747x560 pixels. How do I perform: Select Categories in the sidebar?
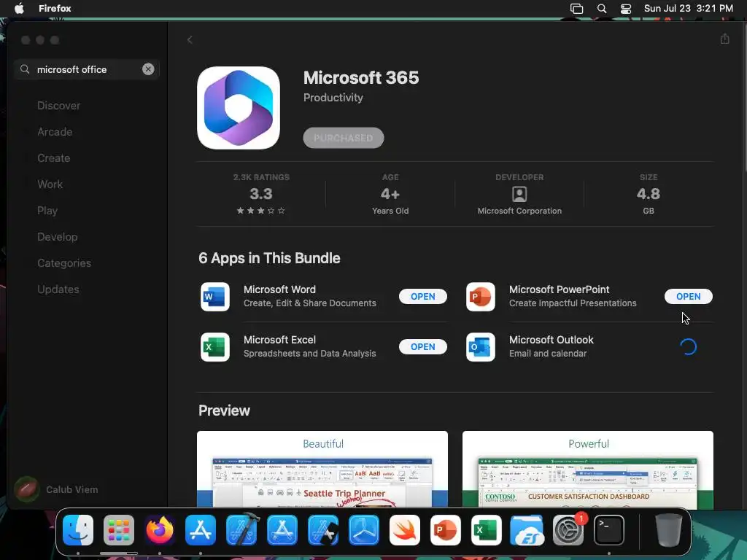pyautogui.click(x=64, y=262)
